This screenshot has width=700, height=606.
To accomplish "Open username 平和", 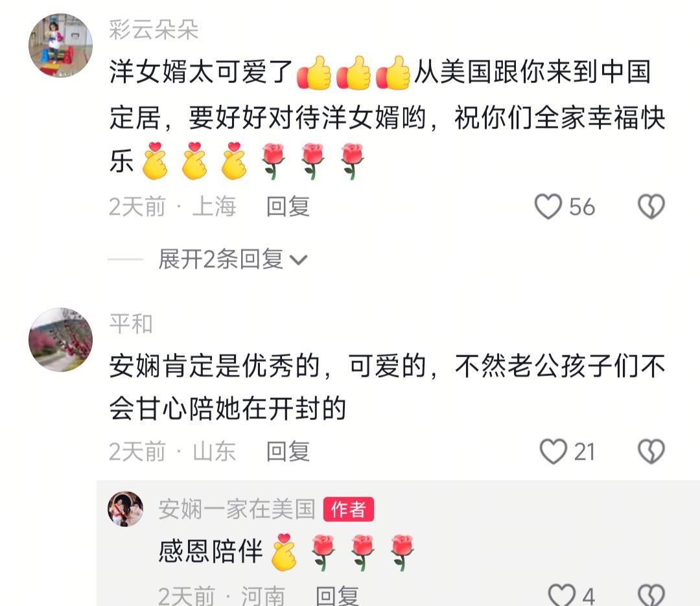I will (131, 324).
